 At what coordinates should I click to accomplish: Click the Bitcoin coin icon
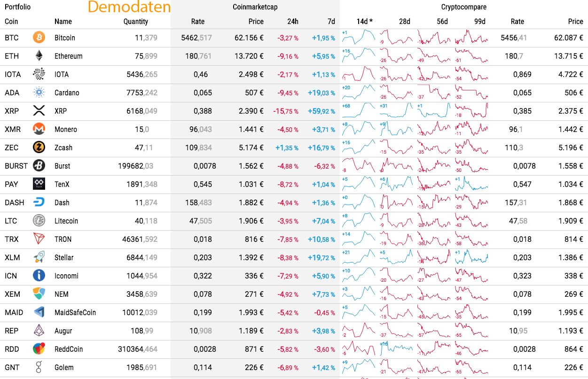[x=39, y=38]
